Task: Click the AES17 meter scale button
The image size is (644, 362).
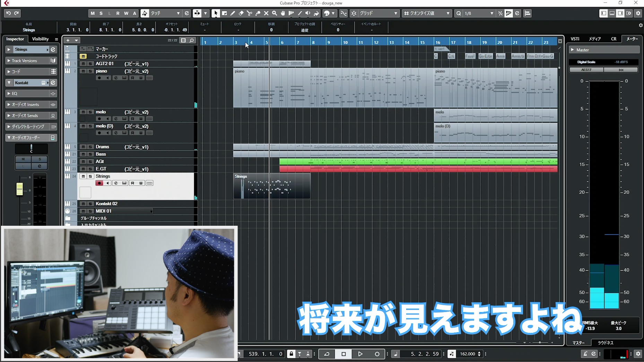Action: coord(586,70)
